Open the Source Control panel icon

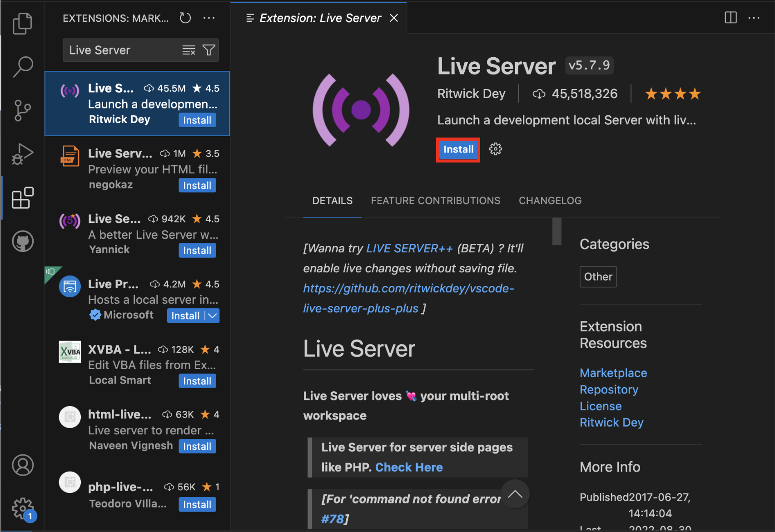coord(22,110)
